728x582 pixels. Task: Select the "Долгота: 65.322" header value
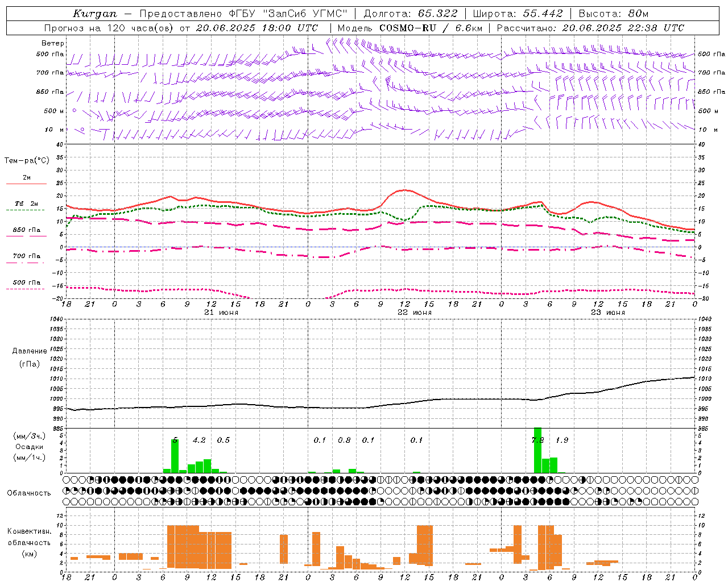(x=411, y=14)
